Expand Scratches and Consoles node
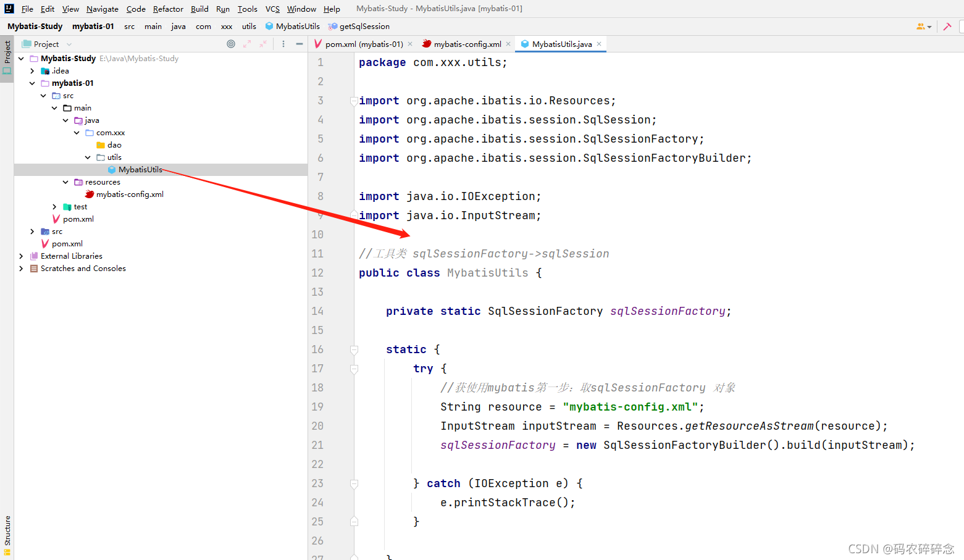 21,269
